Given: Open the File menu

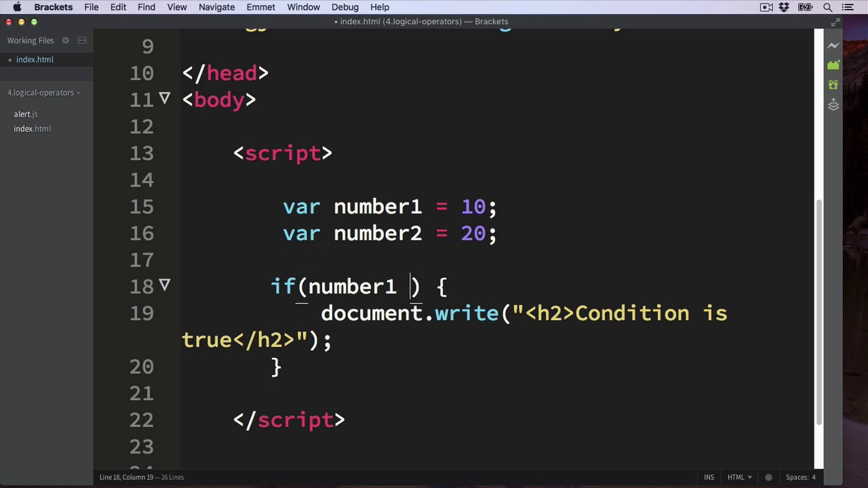Looking at the screenshot, I should click(91, 7).
